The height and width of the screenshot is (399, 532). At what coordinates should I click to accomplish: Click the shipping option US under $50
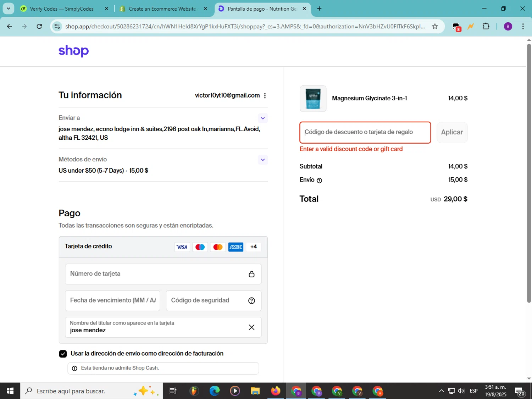point(103,171)
